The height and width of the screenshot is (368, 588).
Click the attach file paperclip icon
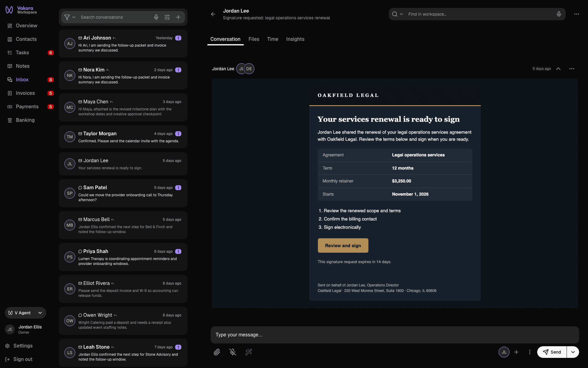click(x=217, y=352)
